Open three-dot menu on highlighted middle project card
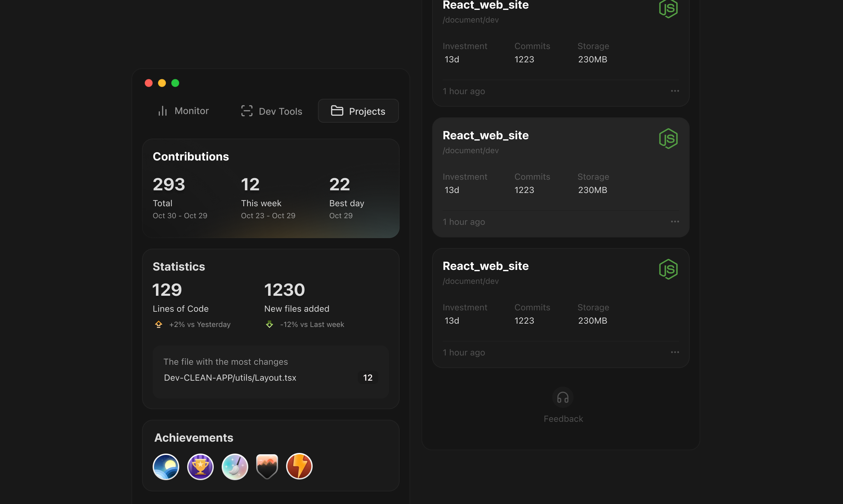843x504 pixels. point(675,222)
